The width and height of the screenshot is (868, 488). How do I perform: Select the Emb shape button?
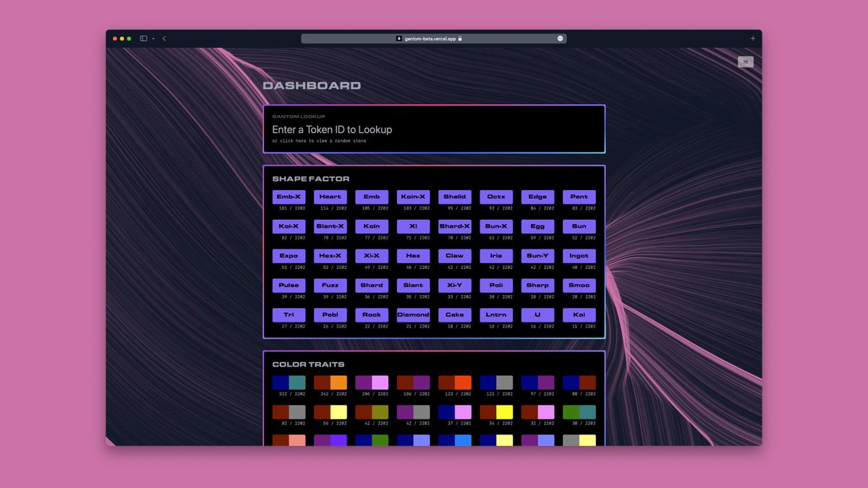click(x=372, y=197)
